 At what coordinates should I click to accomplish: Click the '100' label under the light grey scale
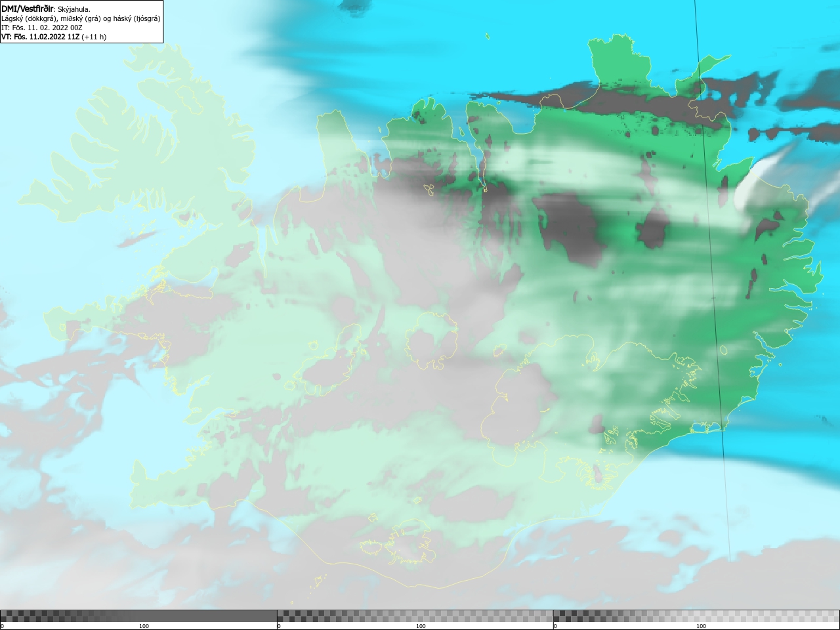pyautogui.click(x=701, y=626)
